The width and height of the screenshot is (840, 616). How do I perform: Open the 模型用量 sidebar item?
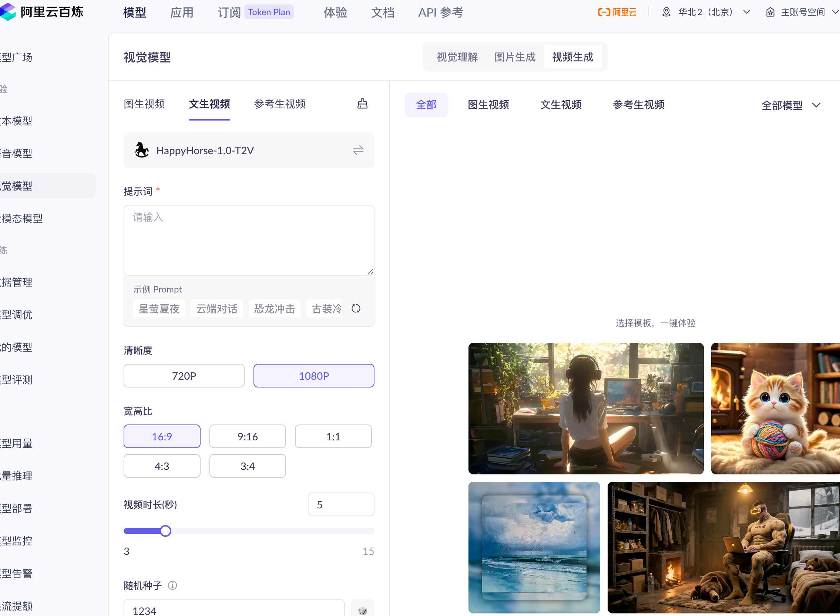point(16,443)
